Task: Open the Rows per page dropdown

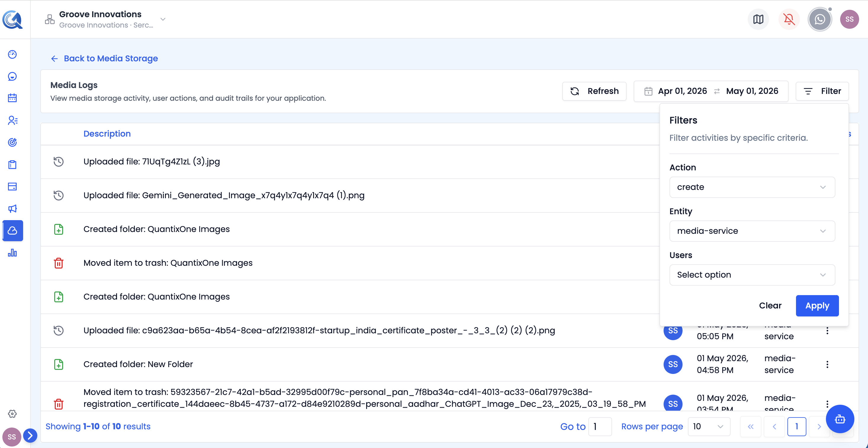Action: pyautogui.click(x=709, y=426)
